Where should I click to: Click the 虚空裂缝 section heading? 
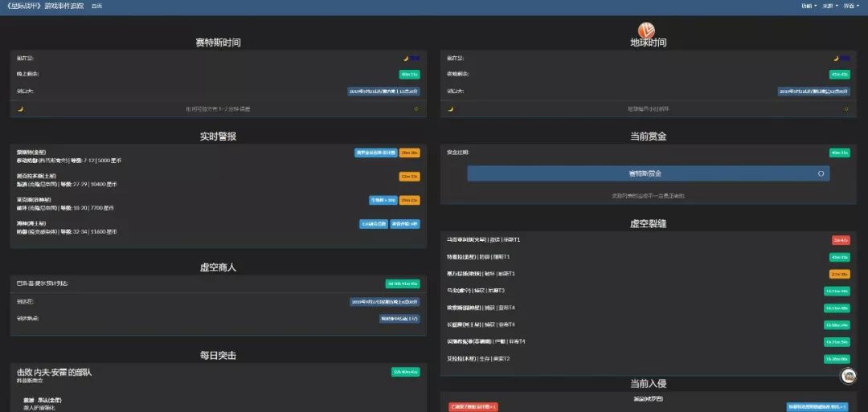(649, 224)
